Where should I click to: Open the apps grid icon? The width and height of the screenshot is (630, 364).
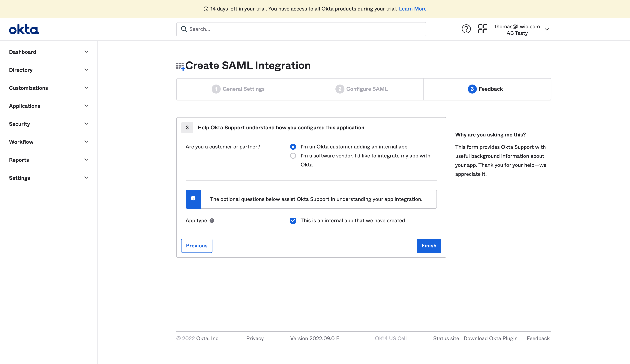(x=482, y=29)
